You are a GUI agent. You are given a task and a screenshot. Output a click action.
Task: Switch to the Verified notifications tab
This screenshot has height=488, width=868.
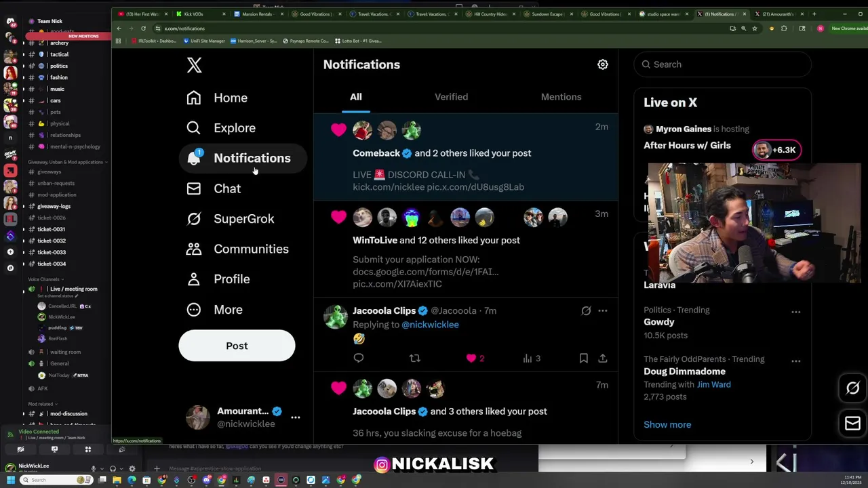pos(451,97)
